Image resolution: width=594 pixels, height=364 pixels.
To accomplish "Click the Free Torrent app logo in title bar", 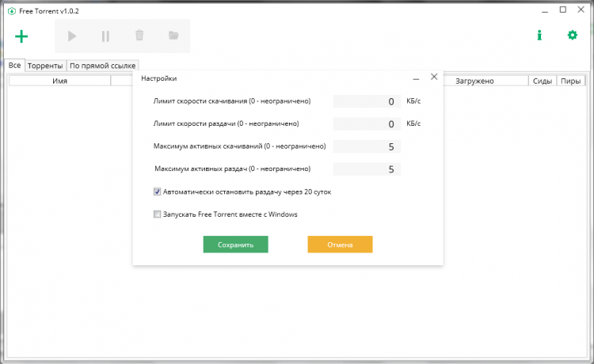I will 11,10.
